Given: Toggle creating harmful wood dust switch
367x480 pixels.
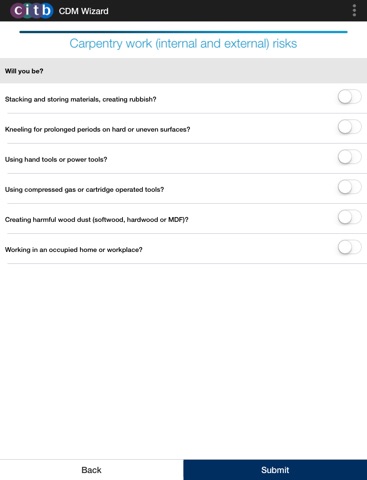Looking at the screenshot, I should 349,217.
